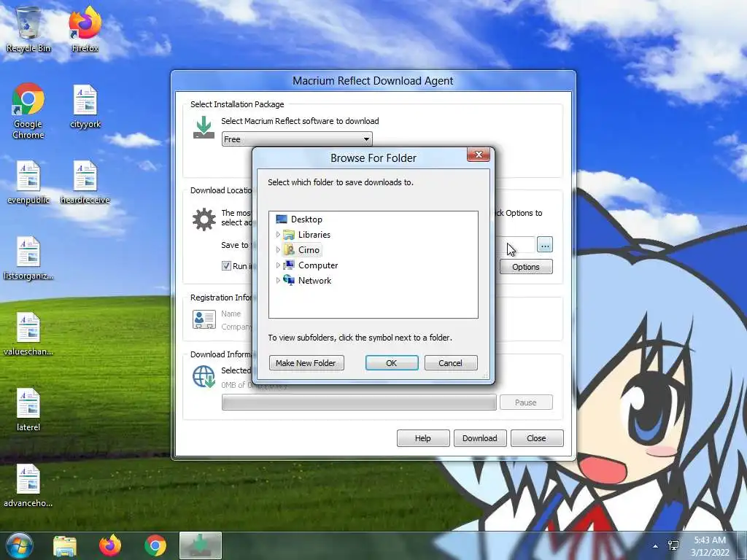Image resolution: width=747 pixels, height=560 pixels.
Task: Select the laterel desktop file
Action: coord(28,410)
